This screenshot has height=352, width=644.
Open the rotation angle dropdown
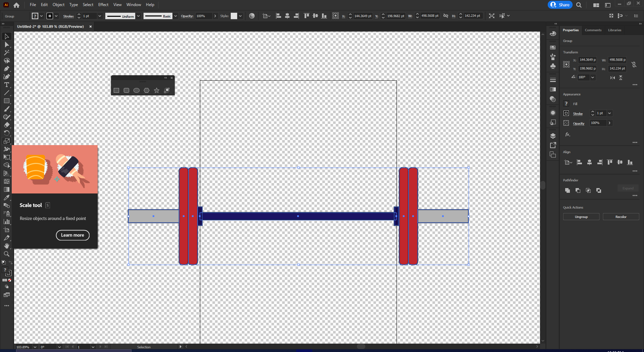(x=593, y=78)
